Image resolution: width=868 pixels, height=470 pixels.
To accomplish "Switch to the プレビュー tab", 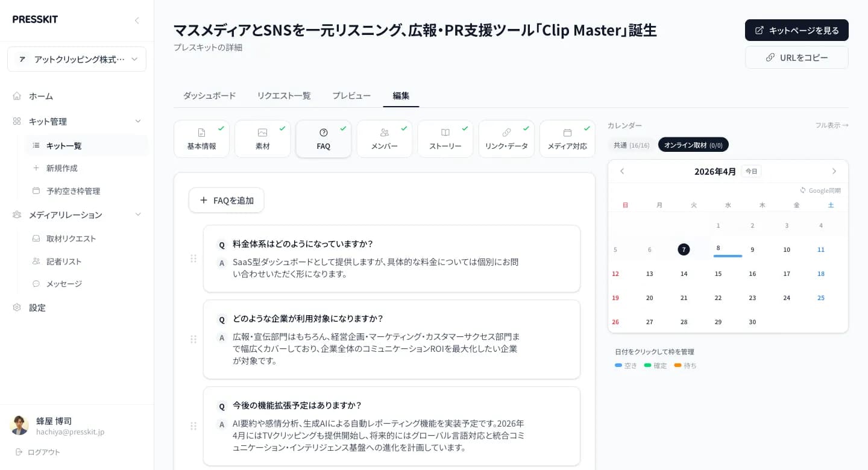I will coord(351,95).
